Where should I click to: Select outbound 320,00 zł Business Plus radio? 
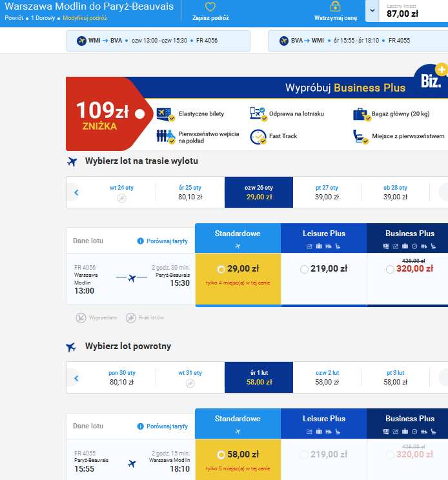click(x=390, y=270)
